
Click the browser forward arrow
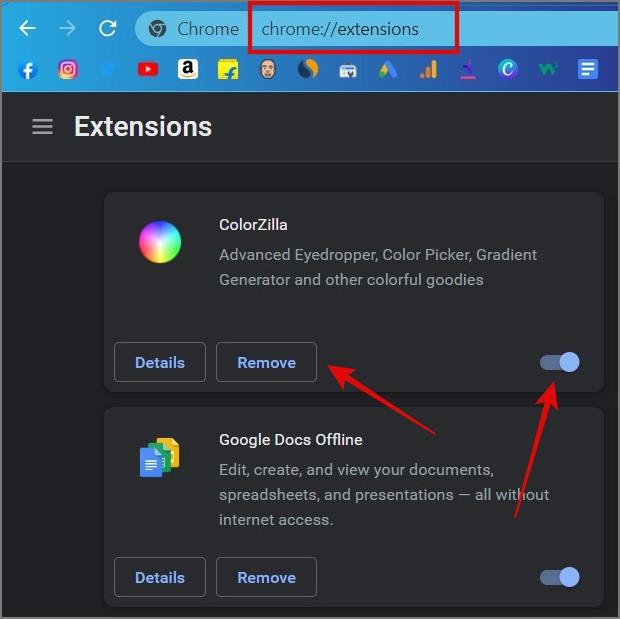67,28
